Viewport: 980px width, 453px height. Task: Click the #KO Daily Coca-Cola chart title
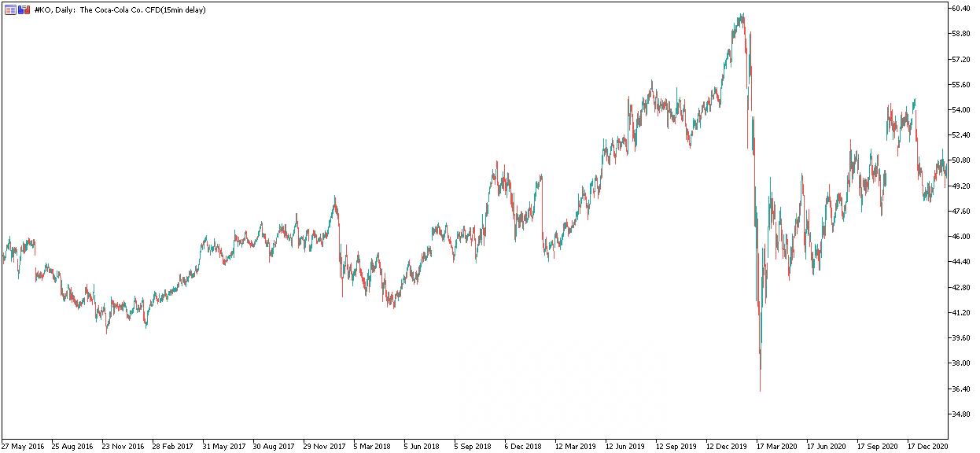120,9
